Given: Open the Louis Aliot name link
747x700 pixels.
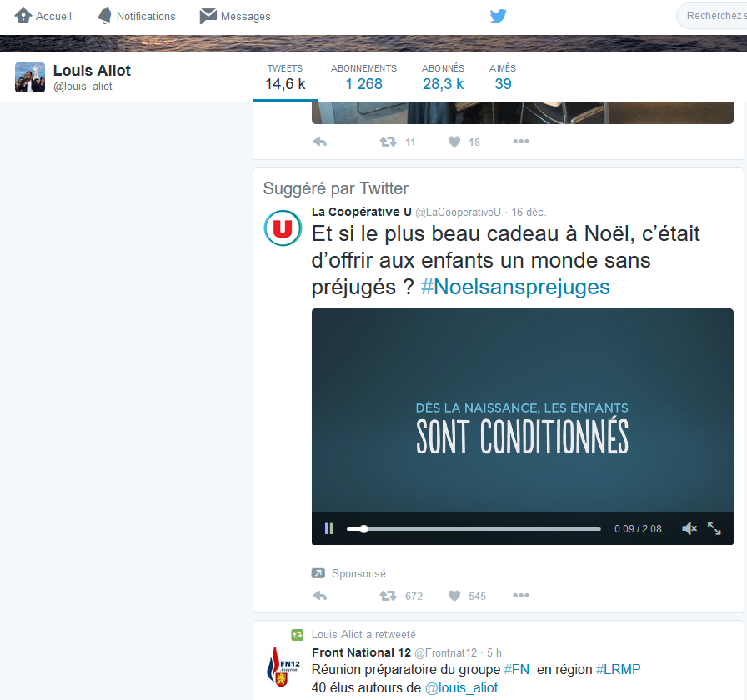Looking at the screenshot, I should [x=92, y=71].
